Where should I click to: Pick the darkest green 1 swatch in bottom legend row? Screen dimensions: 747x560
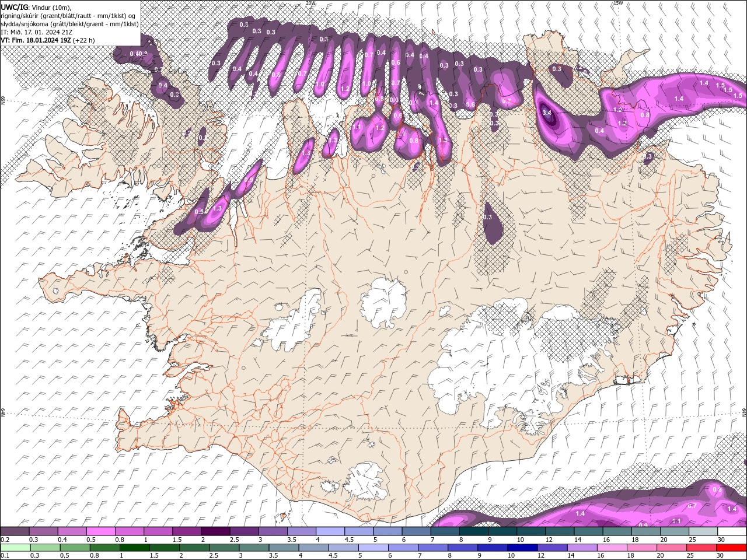[x=134, y=548]
